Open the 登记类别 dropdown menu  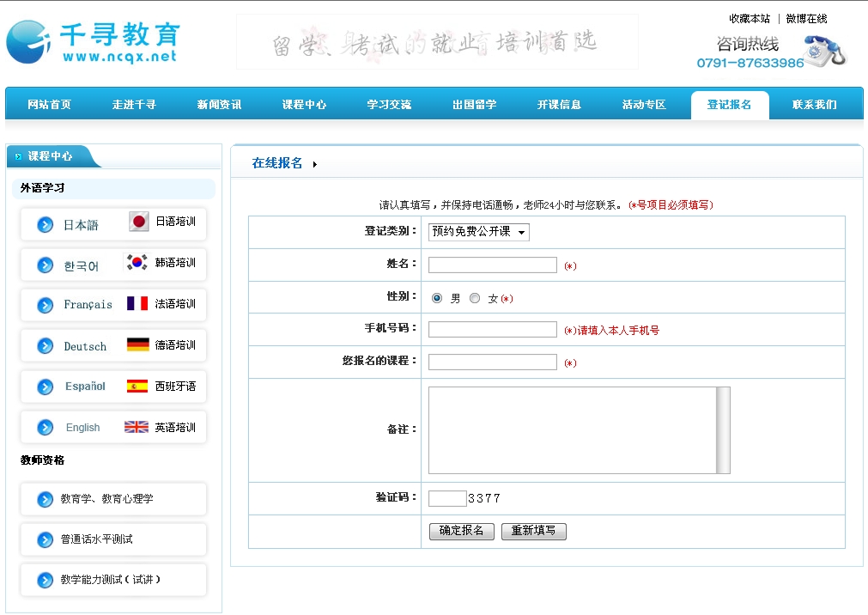(x=479, y=232)
